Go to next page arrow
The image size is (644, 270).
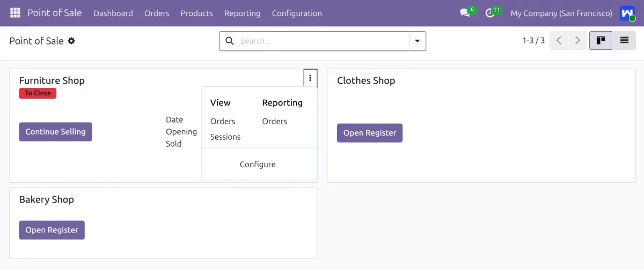click(577, 41)
